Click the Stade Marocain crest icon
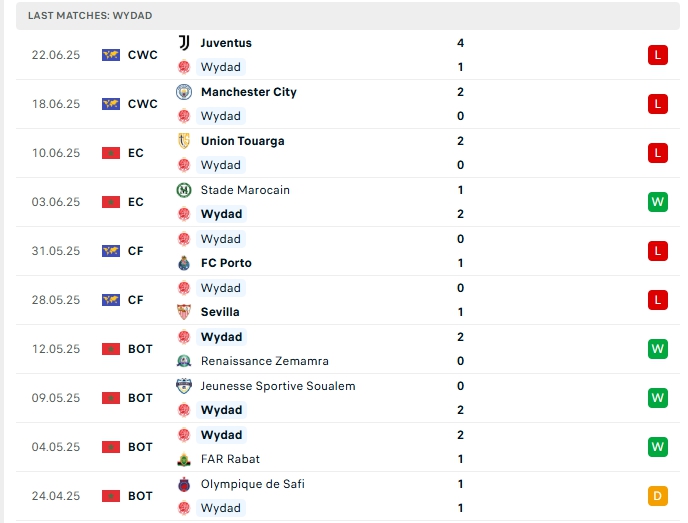 [183, 190]
